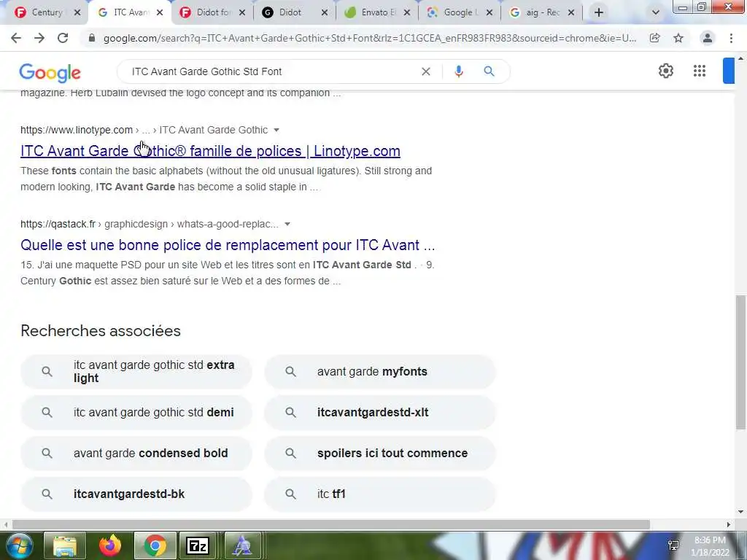Switch to Chrome in the taskbar

[155, 545]
